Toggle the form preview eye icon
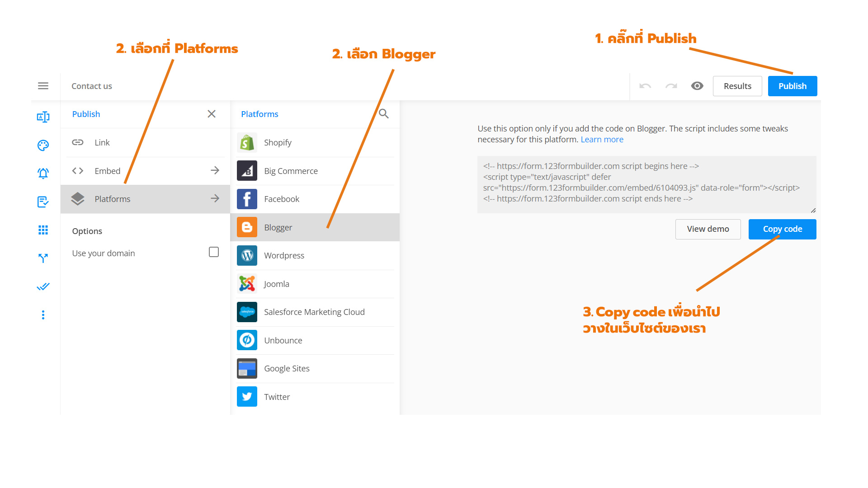Screen dimensions: 868x488 coord(697,86)
